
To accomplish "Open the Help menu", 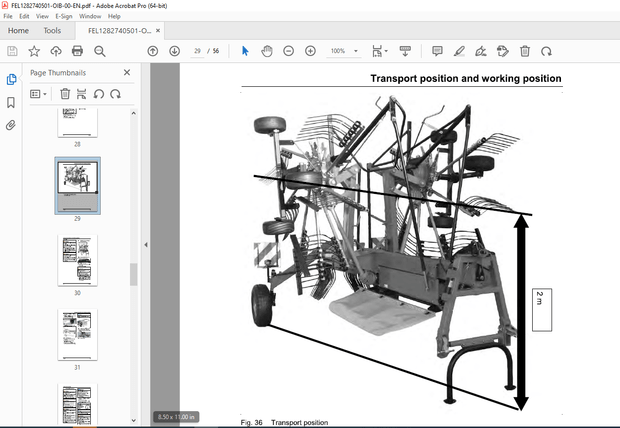I will coord(114,16).
